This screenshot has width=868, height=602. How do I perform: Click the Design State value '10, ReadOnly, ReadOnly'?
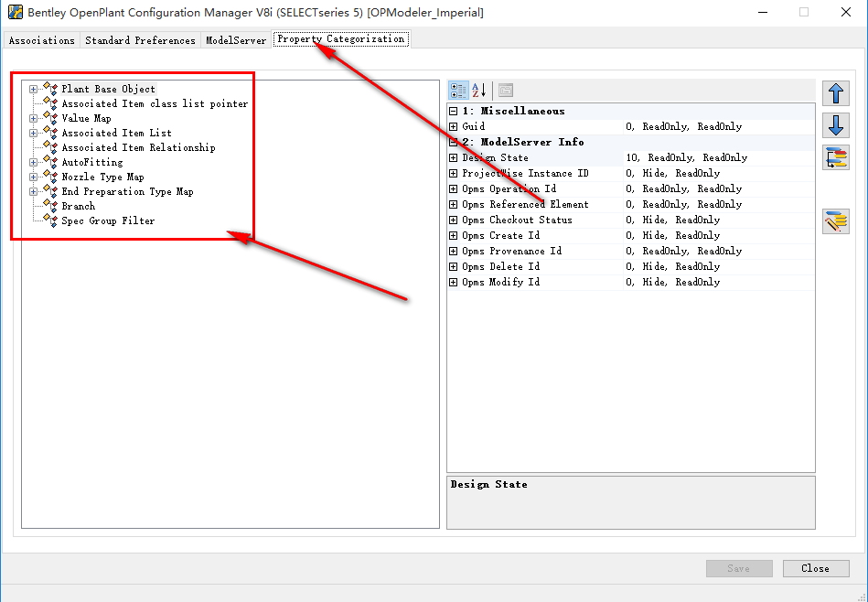click(719, 158)
